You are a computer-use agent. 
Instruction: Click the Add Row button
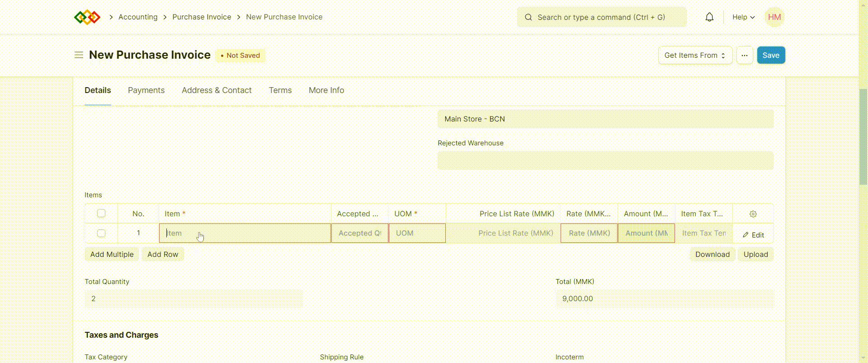click(163, 254)
